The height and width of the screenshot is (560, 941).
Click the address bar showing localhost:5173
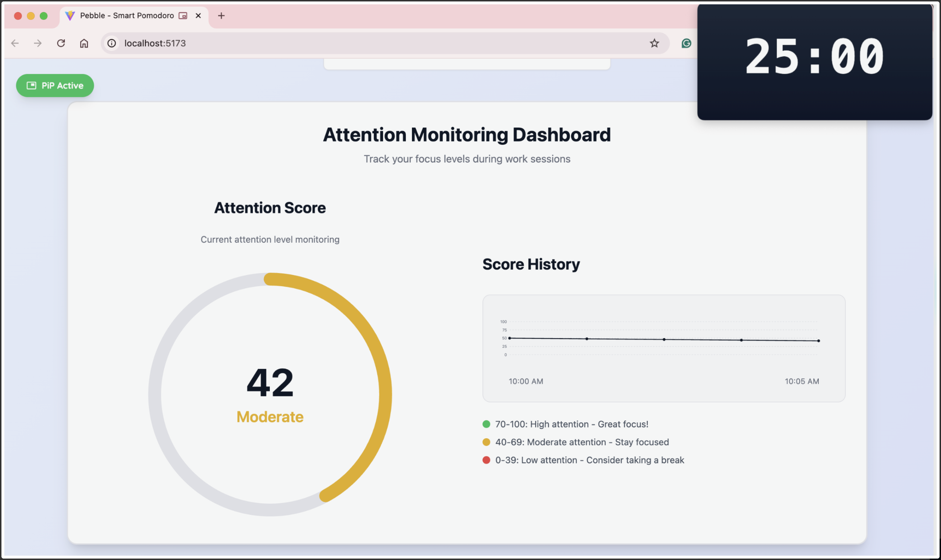156,43
